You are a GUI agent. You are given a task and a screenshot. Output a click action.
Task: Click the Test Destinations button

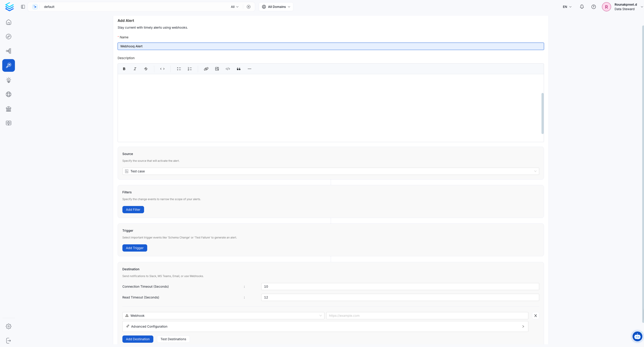173,339
